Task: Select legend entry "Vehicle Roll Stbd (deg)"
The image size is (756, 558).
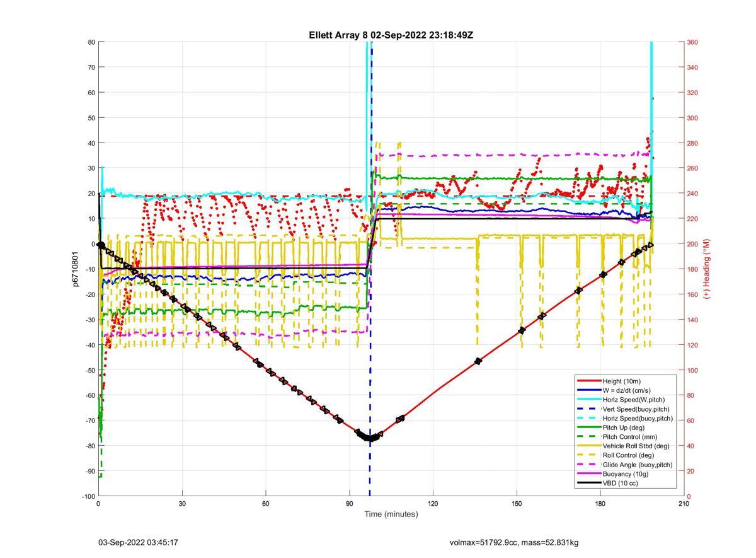Action: [636, 446]
